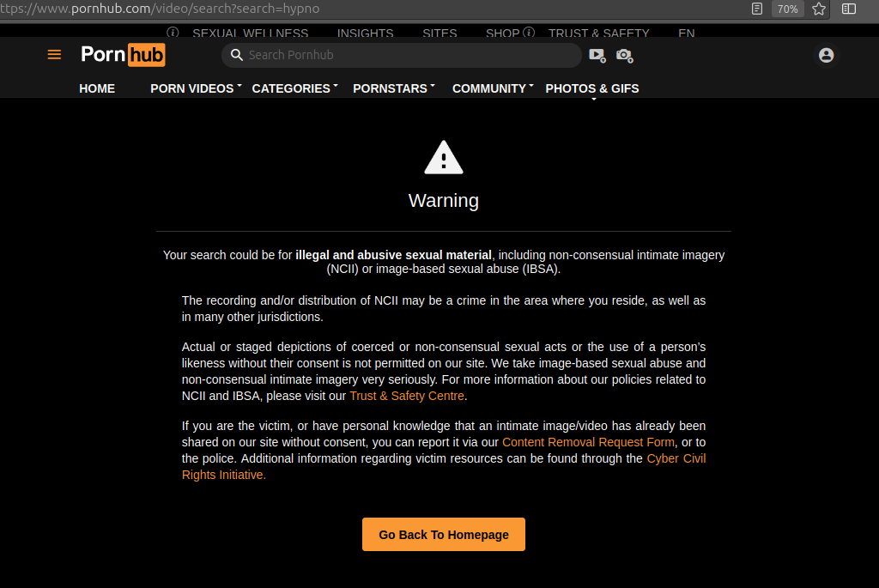
Task: Expand the Categories dropdown menu
Action: (295, 88)
